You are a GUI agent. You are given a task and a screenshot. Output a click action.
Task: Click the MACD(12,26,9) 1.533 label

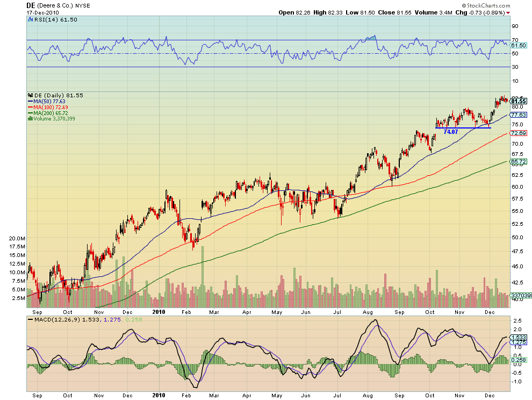66,319
